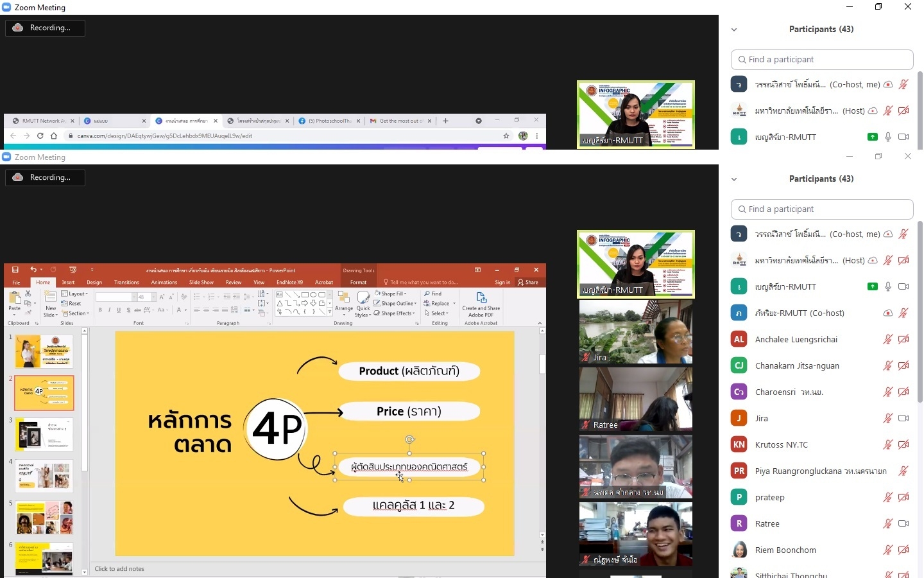Click the Clear All Formatting icon
This screenshot has height=578, width=924.
[184, 297]
